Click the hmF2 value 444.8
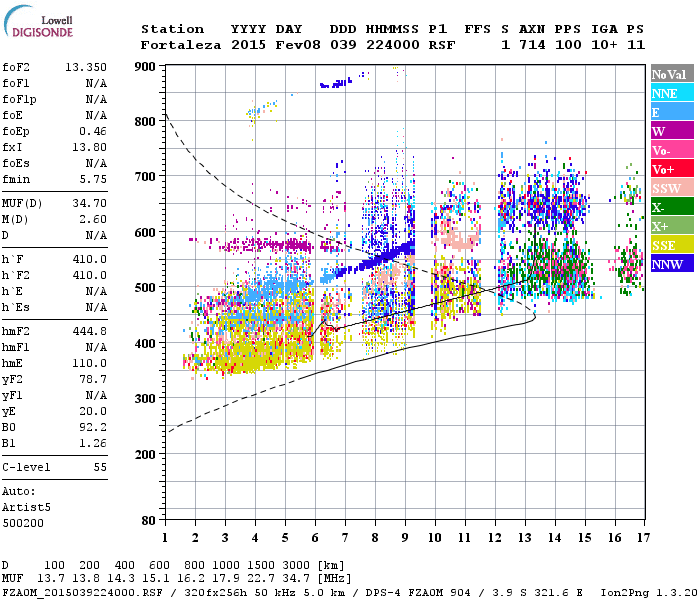Viewport: 700px width, 600px height. [x=89, y=331]
